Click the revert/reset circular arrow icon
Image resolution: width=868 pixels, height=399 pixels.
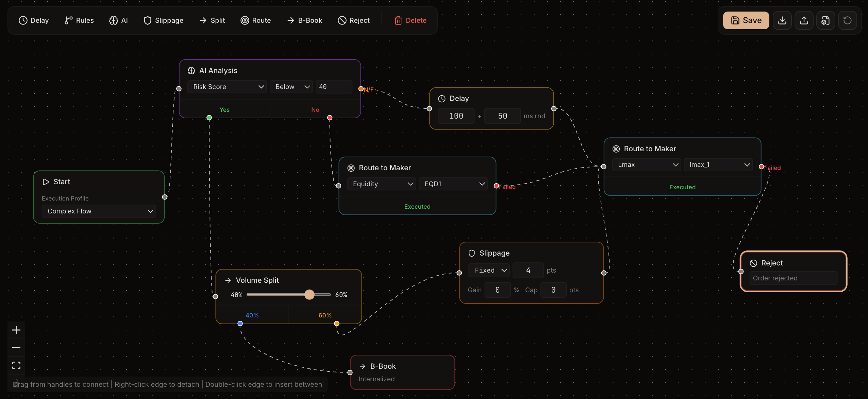click(x=848, y=20)
